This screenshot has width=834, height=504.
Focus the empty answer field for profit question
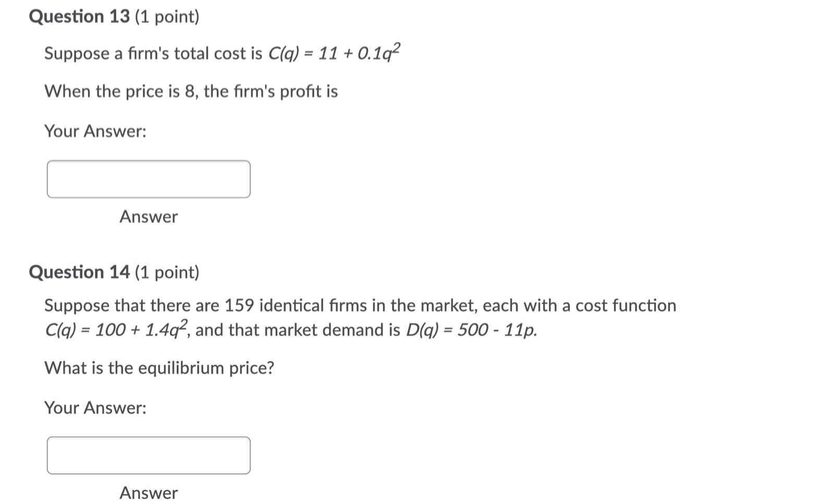coord(149,179)
